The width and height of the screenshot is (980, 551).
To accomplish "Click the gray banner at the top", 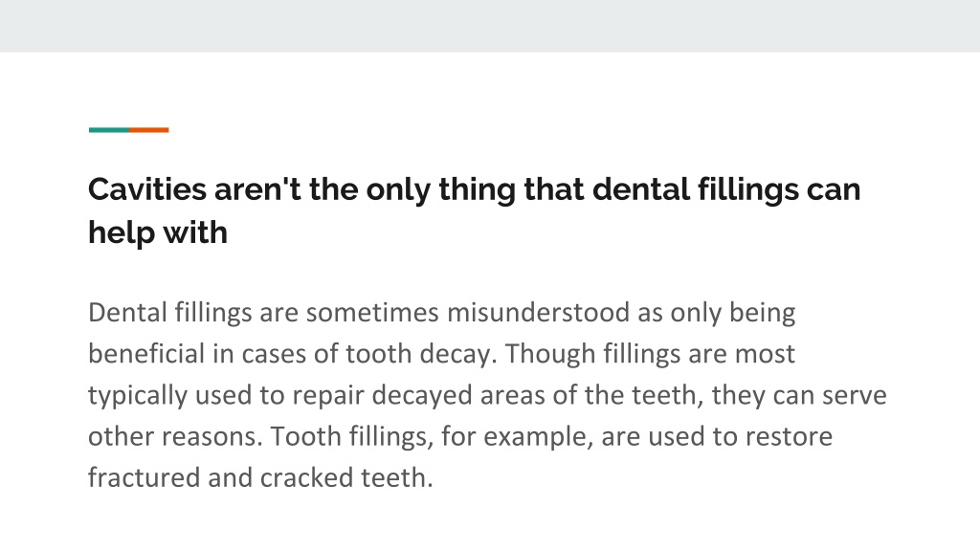I will (x=490, y=26).
